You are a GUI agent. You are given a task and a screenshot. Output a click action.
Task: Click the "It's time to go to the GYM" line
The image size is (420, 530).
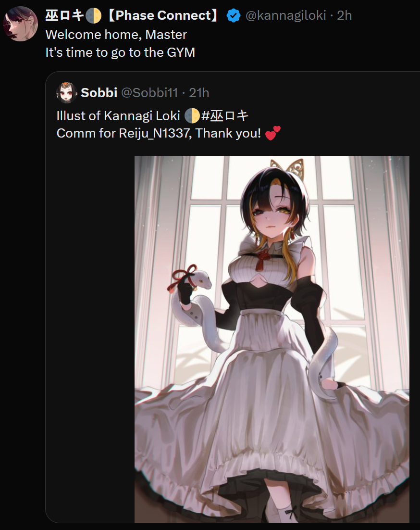click(120, 52)
